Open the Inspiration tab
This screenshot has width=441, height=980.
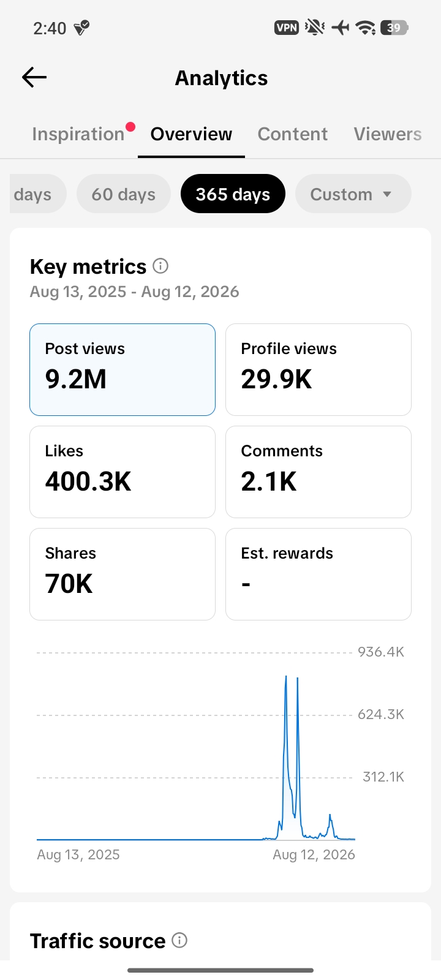78,134
